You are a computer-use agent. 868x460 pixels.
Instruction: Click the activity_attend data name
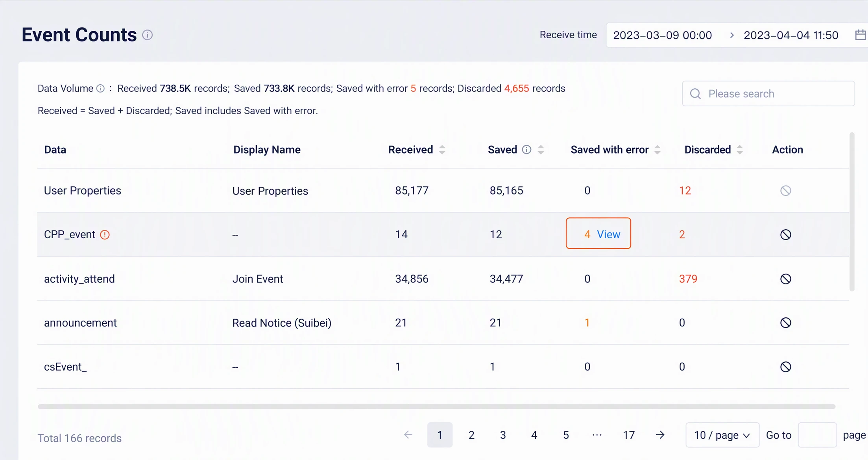(79, 279)
